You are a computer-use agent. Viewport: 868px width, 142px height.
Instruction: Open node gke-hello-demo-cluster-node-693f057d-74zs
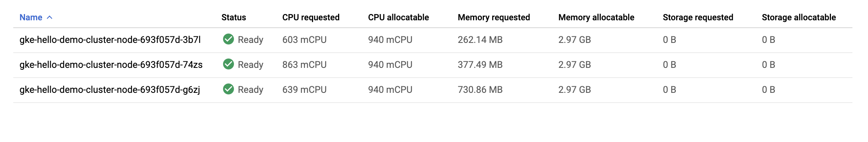111,65
